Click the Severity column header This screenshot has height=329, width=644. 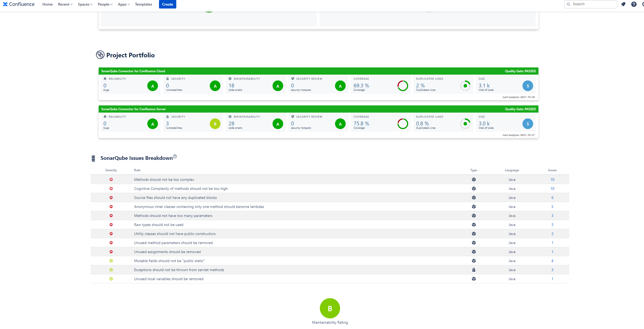click(x=111, y=170)
